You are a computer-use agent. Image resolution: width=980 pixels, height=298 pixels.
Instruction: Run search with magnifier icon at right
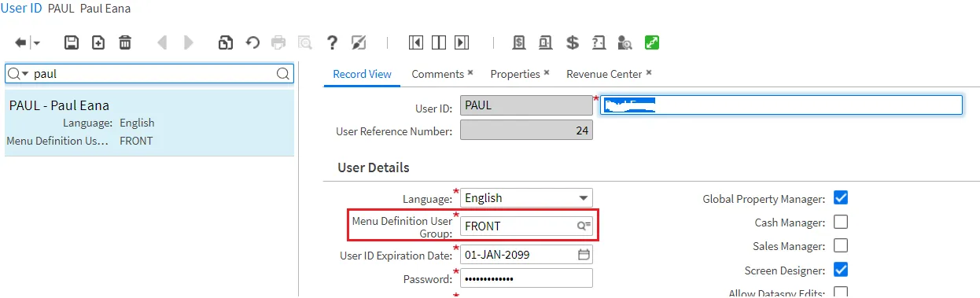(x=283, y=74)
